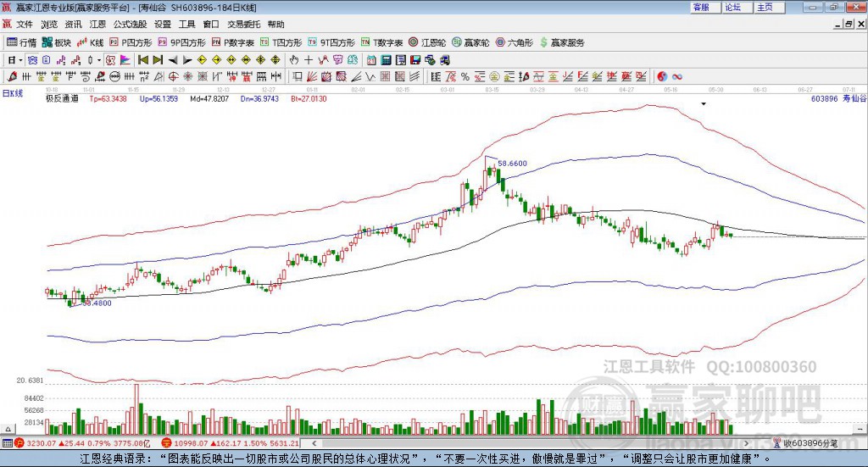Image resolution: width=868 pixels, height=467 pixels.
Task: Open the 六角形 hexagon tool
Action: pyautogui.click(x=515, y=42)
